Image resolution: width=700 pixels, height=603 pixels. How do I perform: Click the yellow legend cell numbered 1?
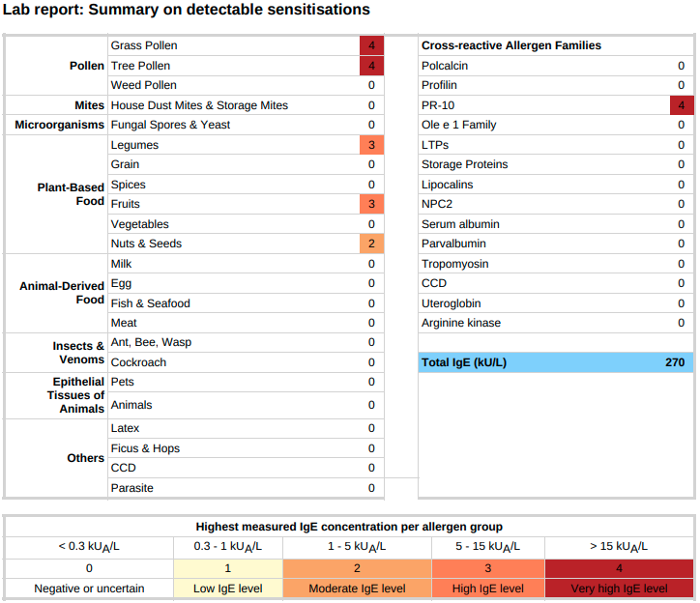click(227, 568)
